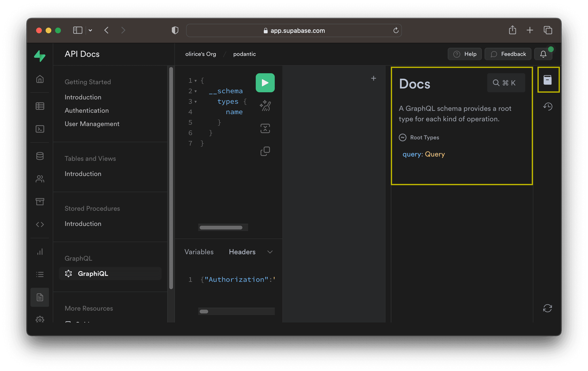
Task: Show the query history panel
Action: pyautogui.click(x=547, y=107)
